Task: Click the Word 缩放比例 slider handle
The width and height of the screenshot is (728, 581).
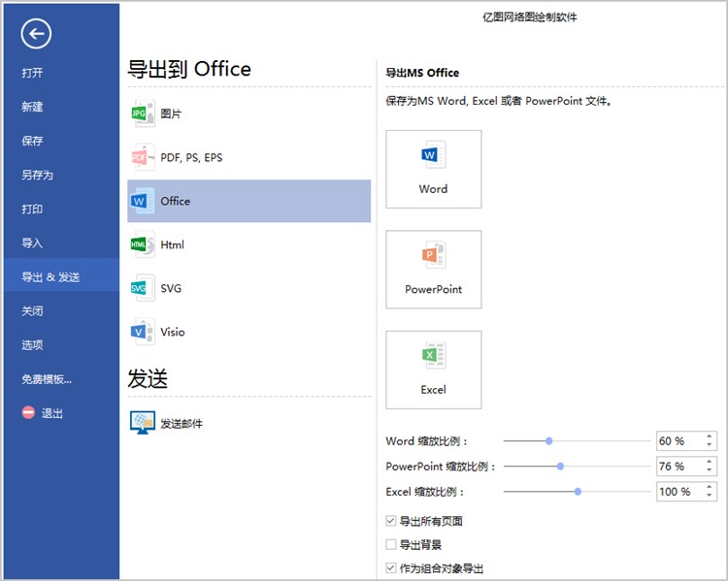Action: click(x=548, y=441)
